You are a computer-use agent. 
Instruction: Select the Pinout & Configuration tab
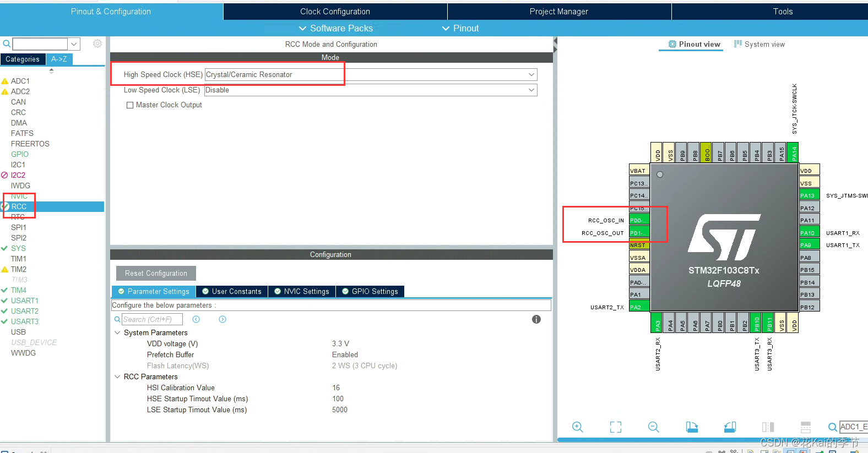111,12
